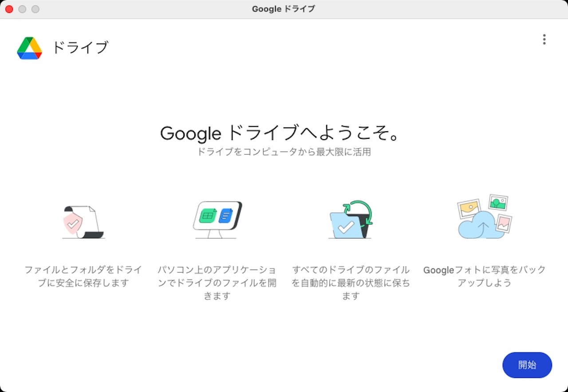568x392 pixels.
Task: Click the folder sync arrows illustration
Action: click(x=350, y=220)
